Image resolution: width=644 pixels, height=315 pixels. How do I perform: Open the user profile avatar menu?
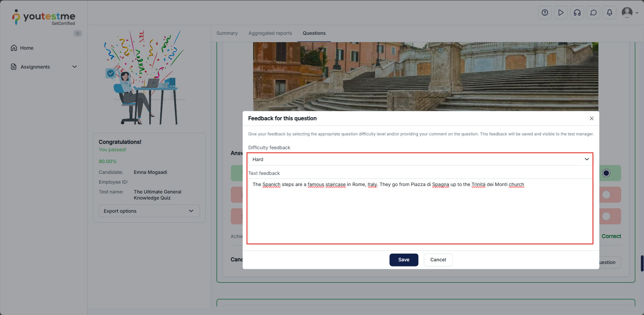tap(629, 13)
